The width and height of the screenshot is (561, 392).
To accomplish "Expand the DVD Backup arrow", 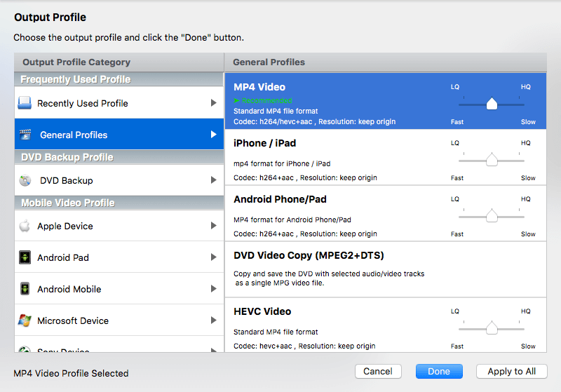I will coord(214,180).
